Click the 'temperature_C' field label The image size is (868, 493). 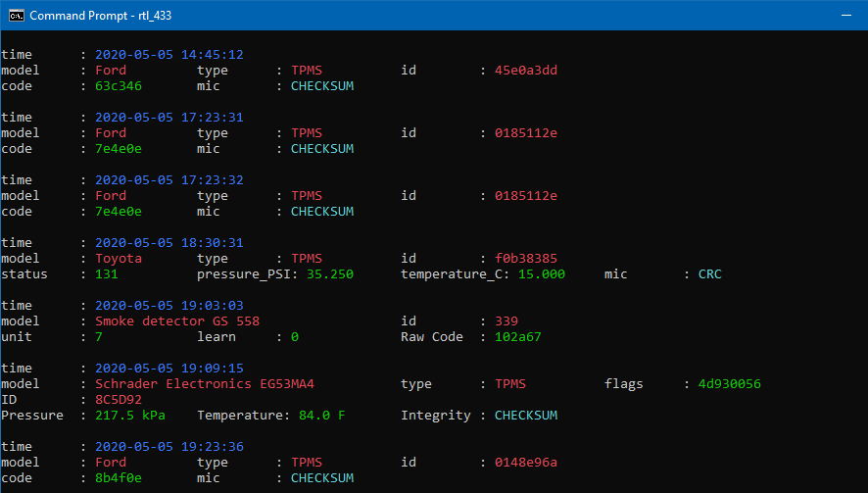click(x=452, y=274)
